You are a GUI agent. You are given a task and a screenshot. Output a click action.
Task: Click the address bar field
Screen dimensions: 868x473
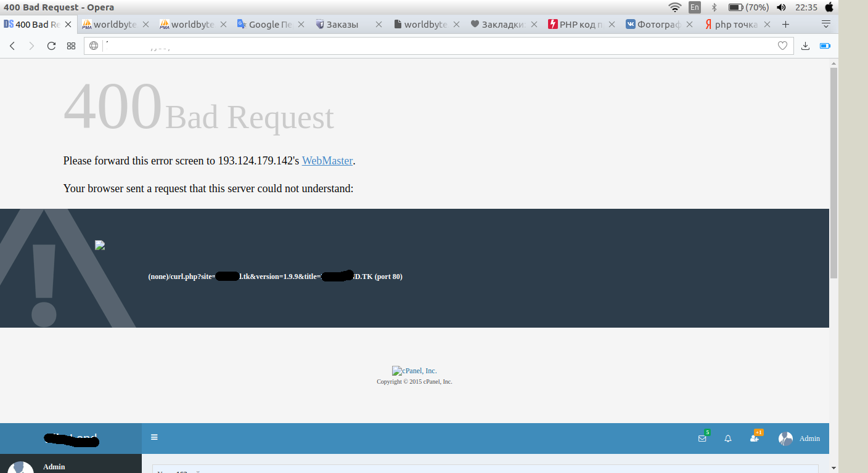coord(432,46)
